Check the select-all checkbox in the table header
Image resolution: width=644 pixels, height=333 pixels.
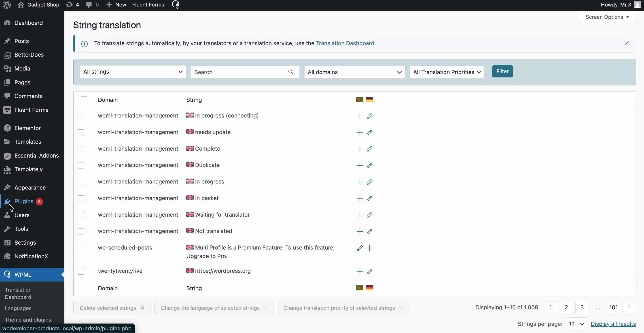point(84,100)
